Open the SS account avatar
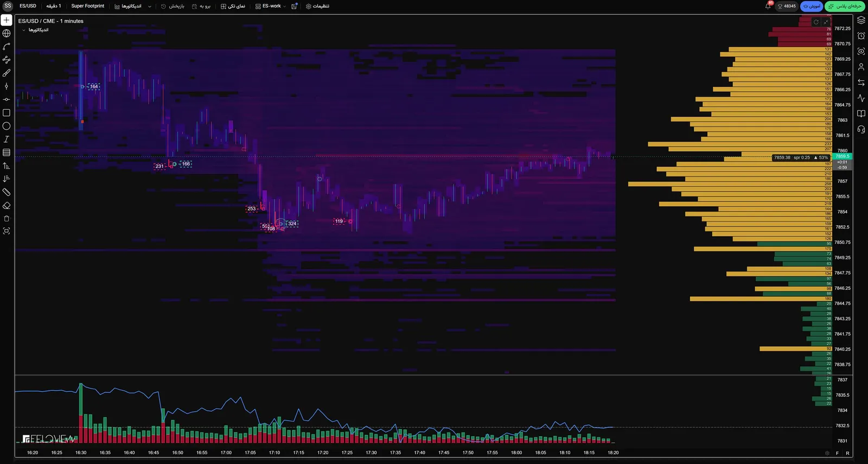 pos(8,6)
